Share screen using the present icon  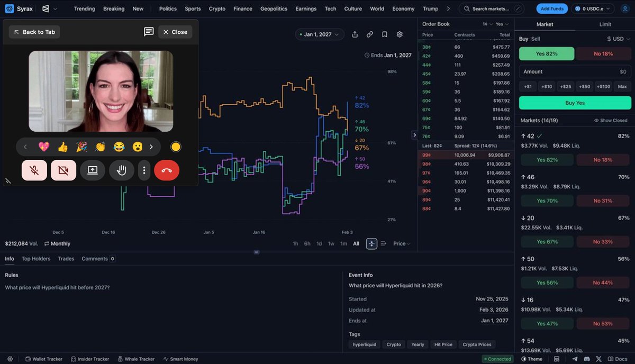[93, 170]
